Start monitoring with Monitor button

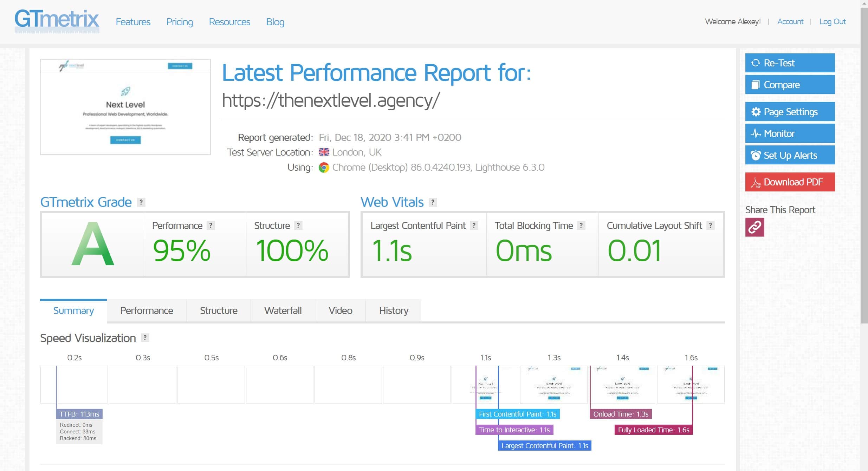790,133
